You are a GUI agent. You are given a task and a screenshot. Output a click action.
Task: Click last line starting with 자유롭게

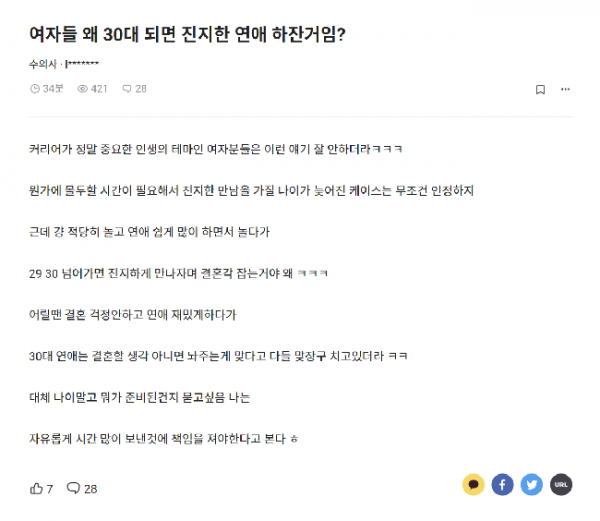click(163, 438)
